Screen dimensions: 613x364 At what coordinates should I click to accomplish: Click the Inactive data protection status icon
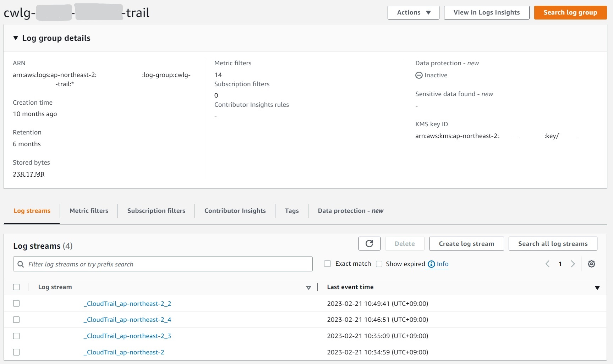[419, 75]
